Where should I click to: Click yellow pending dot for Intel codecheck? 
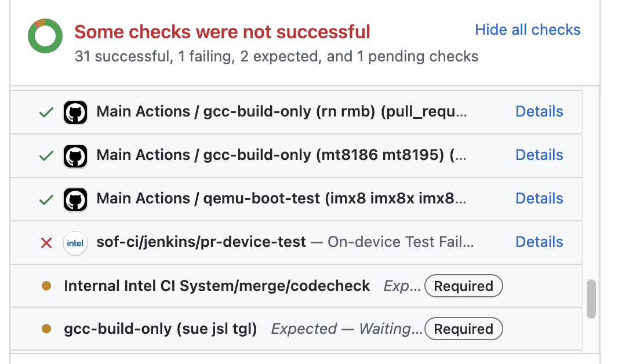click(46, 286)
